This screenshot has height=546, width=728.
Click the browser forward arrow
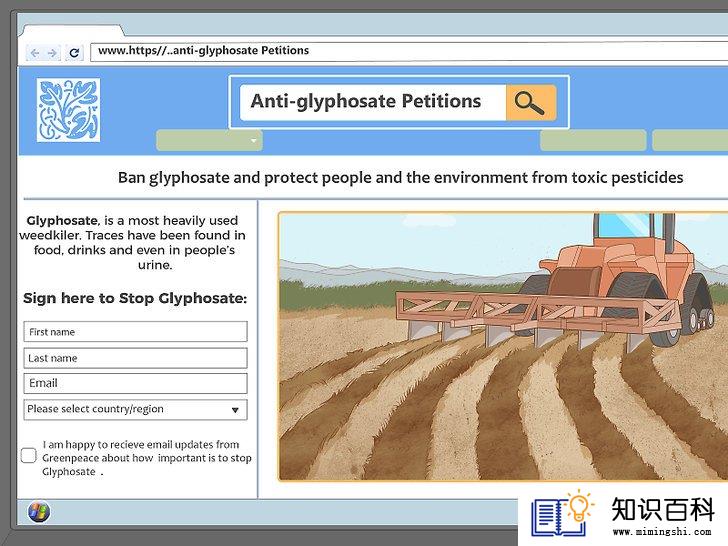(52, 53)
